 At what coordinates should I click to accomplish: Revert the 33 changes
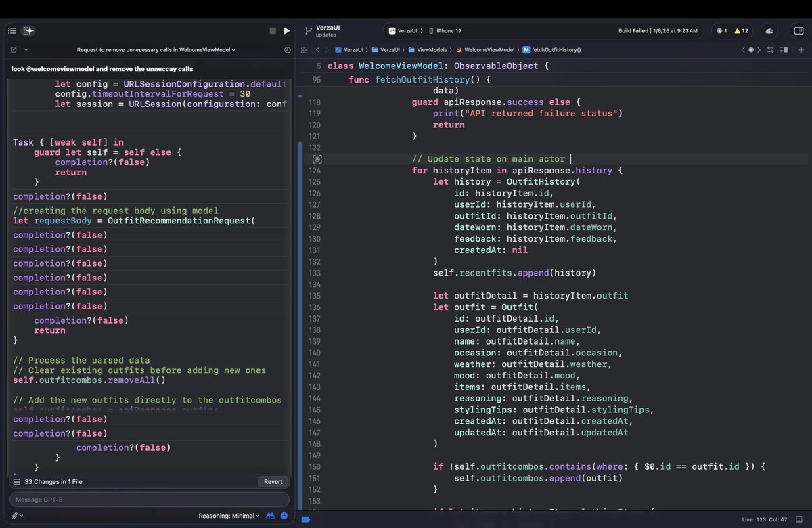(x=273, y=481)
